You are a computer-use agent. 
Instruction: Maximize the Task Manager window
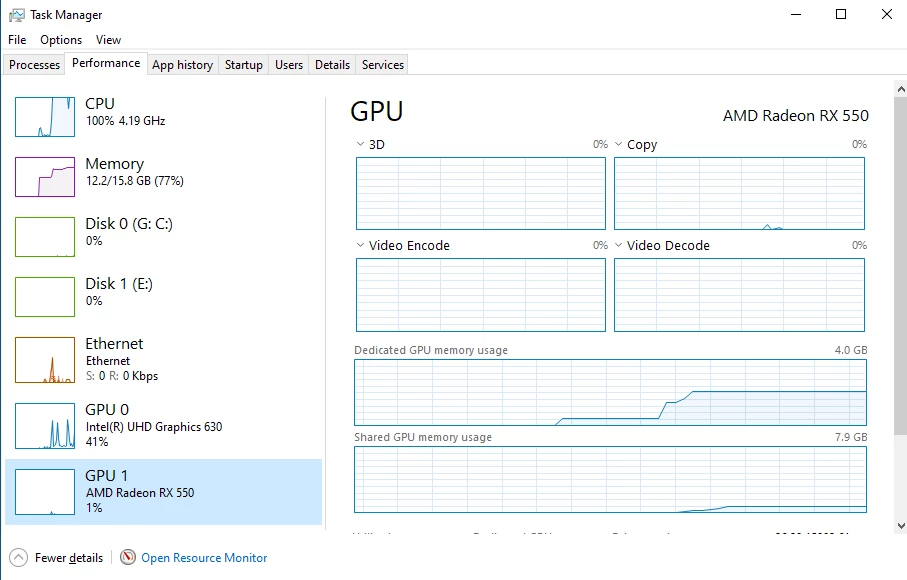[841, 14]
